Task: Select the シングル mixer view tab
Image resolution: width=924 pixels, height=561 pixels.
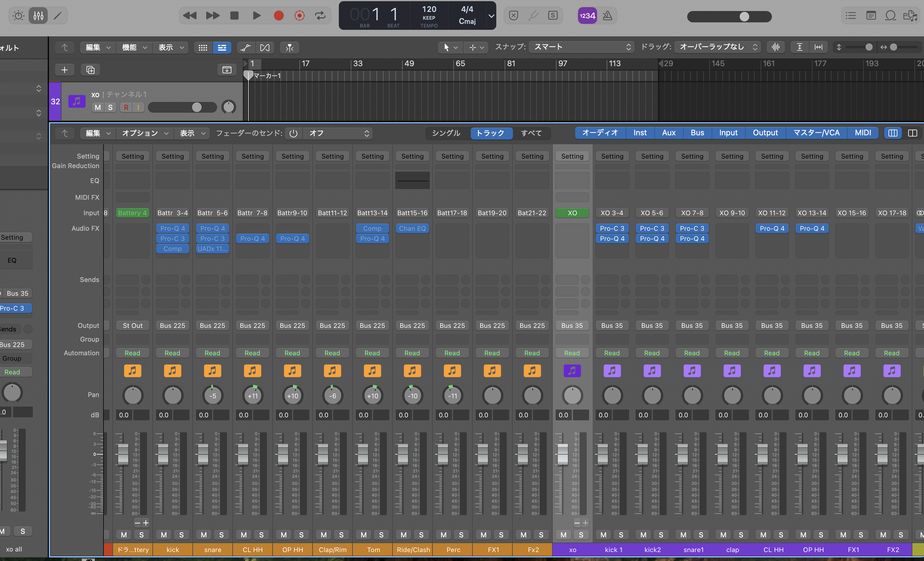Action: tap(446, 133)
